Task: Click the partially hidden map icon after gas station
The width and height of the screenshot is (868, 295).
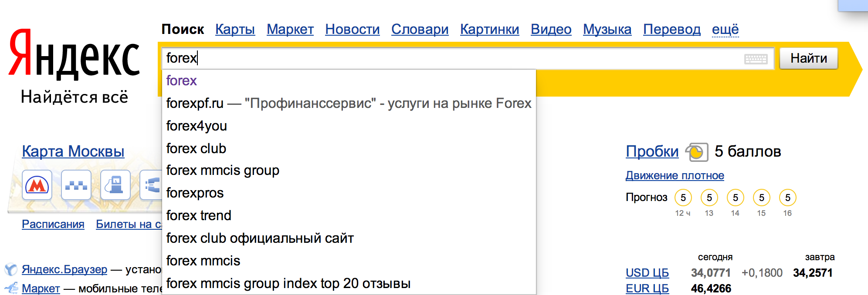Action: point(151,185)
